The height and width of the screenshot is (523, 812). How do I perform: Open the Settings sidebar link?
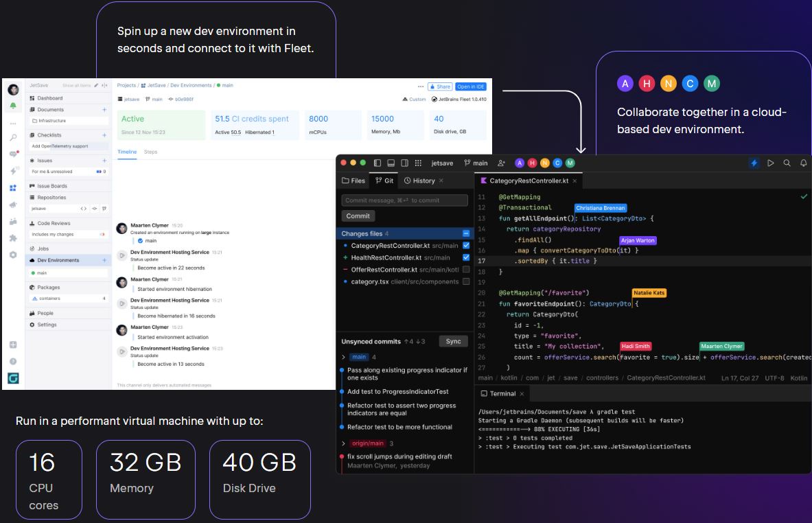tap(69, 325)
